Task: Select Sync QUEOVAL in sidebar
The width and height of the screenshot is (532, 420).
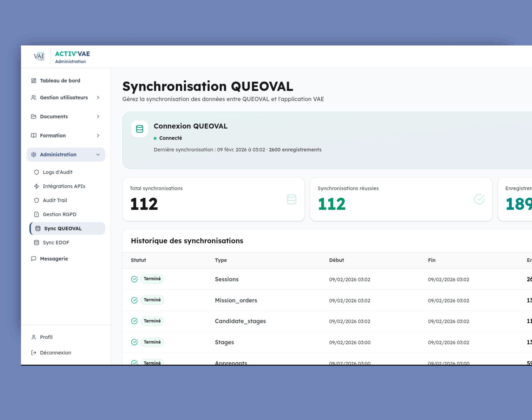Action: tap(63, 229)
